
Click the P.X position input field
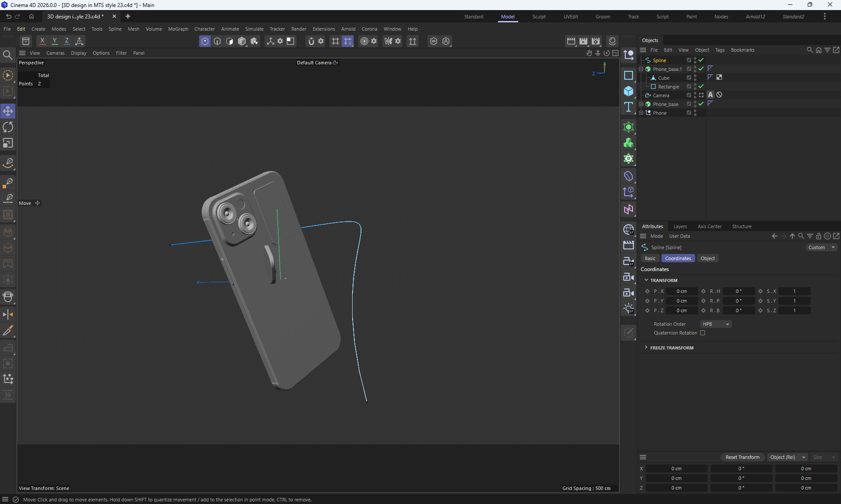pyautogui.click(x=682, y=291)
